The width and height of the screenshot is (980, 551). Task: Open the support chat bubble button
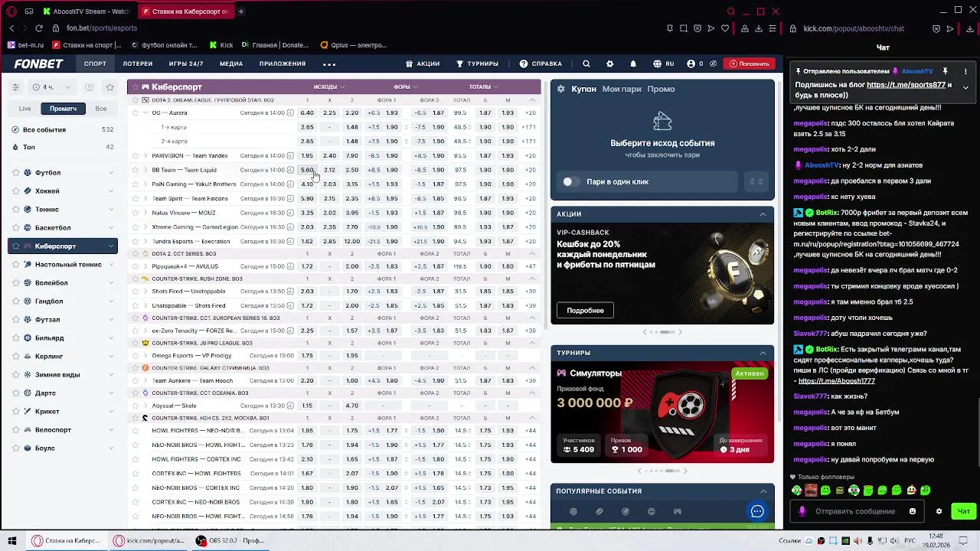click(757, 511)
